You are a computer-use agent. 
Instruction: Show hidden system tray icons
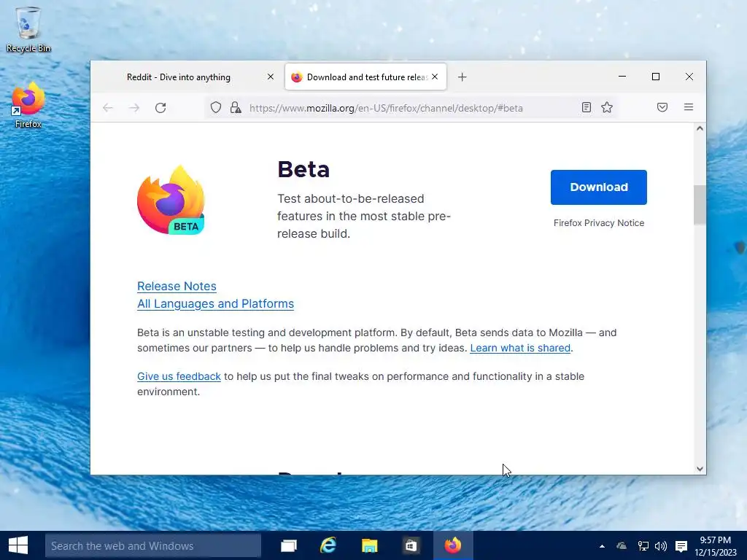coord(602,546)
